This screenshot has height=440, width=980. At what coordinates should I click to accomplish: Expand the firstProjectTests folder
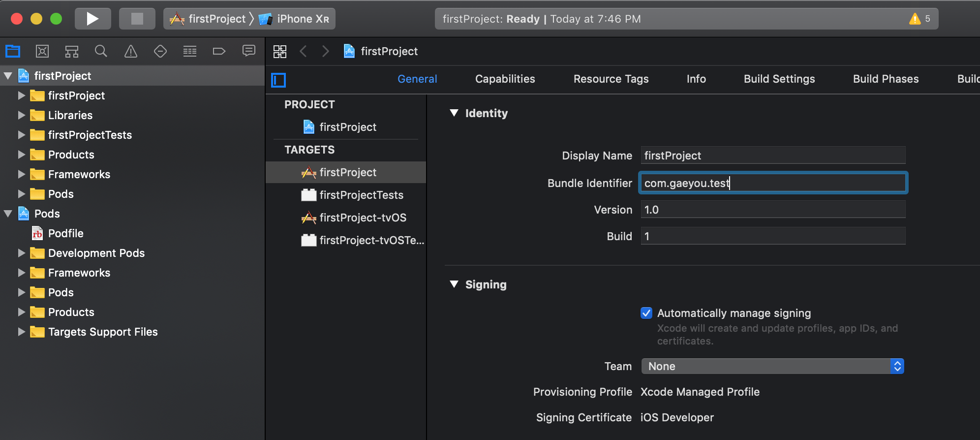[21, 135]
